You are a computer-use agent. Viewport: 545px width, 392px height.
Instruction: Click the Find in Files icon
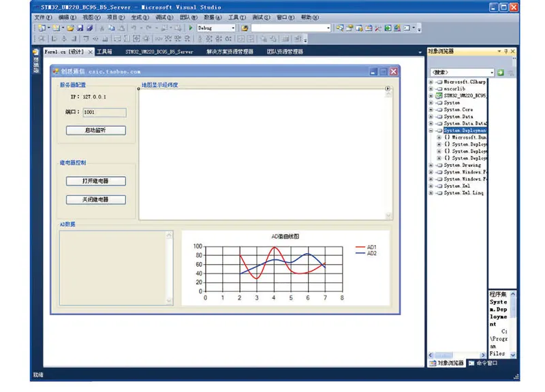point(245,28)
